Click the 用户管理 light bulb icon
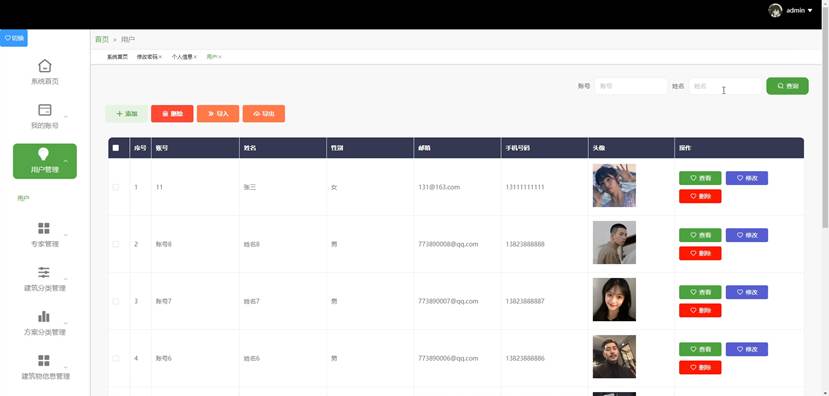 43,154
